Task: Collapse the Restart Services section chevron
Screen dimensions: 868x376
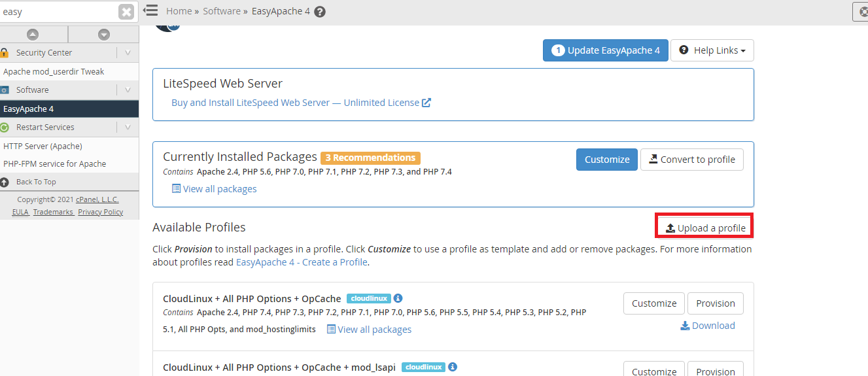Action: [128, 128]
